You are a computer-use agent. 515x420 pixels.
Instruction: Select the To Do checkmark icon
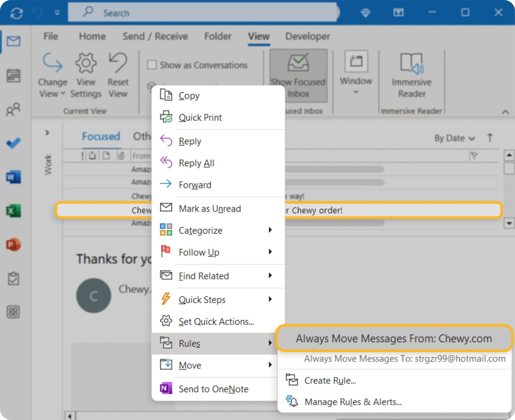(x=13, y=143)
